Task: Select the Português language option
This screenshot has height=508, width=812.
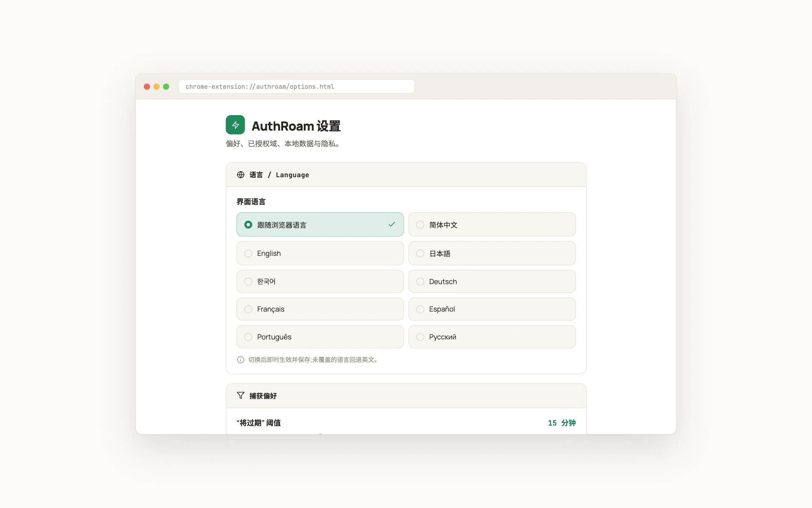Action: click(320, 337)
